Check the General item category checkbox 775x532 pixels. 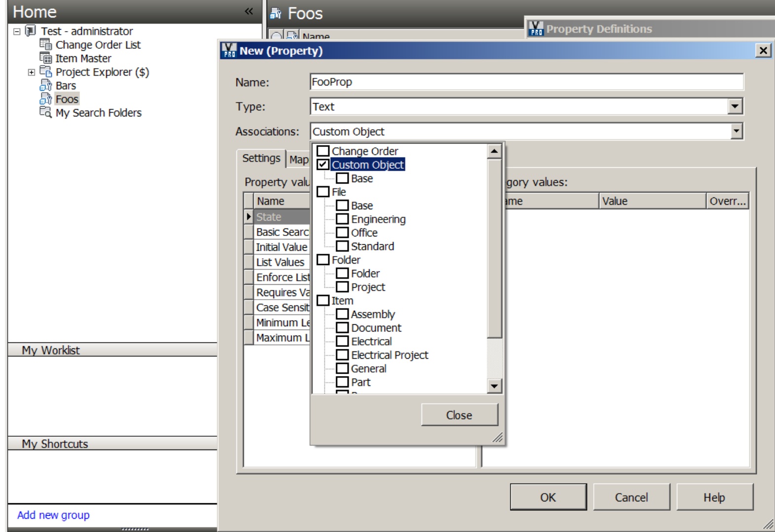(342, 368)
